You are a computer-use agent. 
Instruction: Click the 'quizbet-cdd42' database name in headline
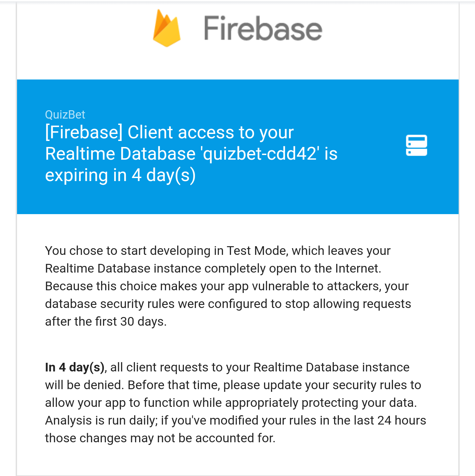click(x=260, y=154)
